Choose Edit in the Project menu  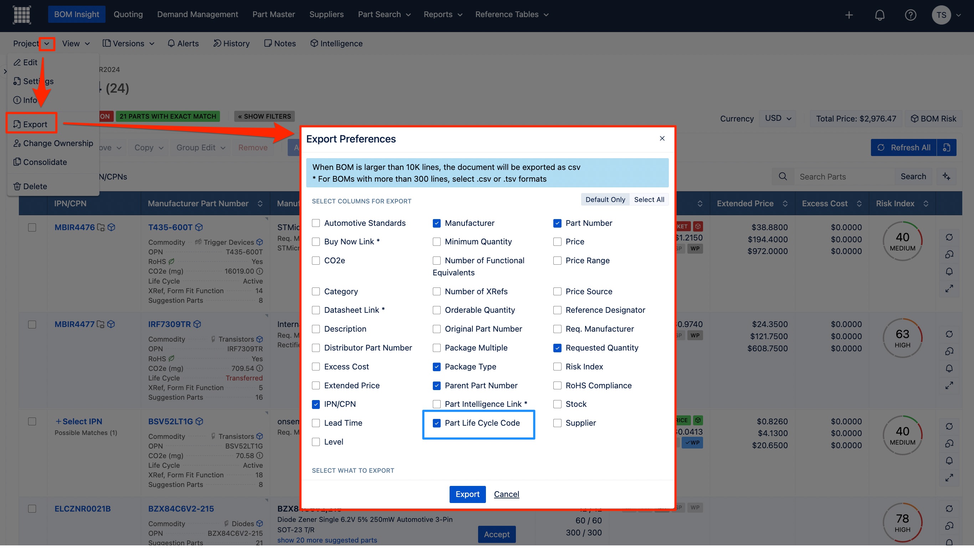25,62
